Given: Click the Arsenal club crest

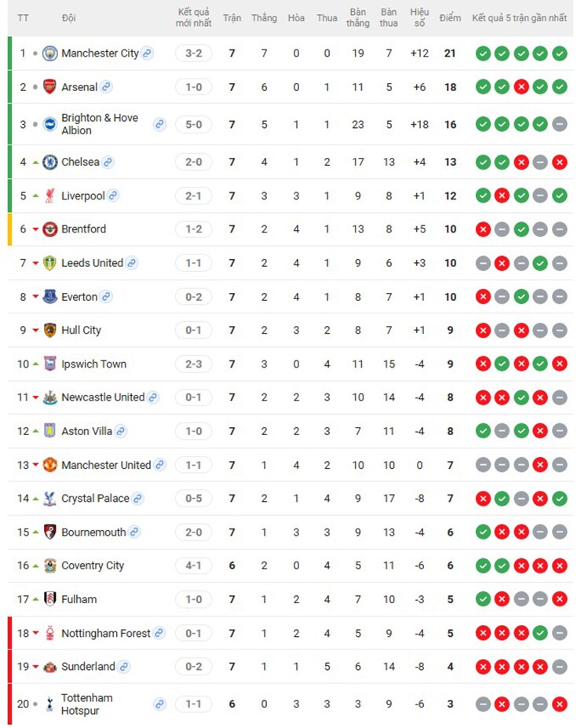Looking at the screenshot, I should [x=49, y=87].
